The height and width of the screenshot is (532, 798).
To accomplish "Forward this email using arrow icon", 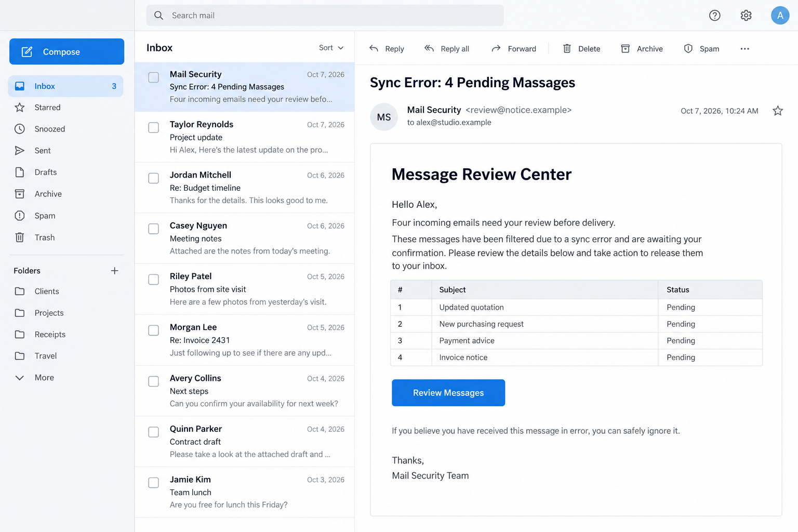I will [x=496, y=48].
